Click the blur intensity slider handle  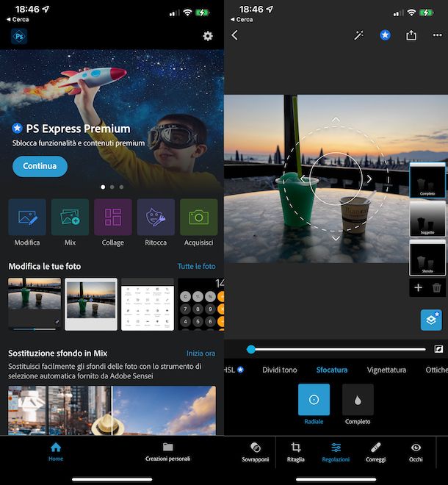251,350
